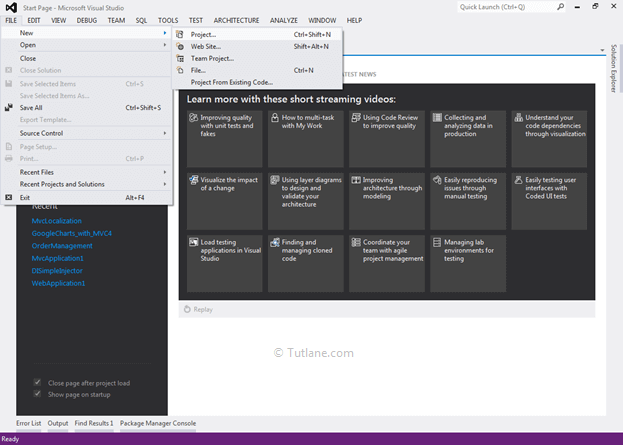
Task: Open the FILE menu
Action: 11,20
